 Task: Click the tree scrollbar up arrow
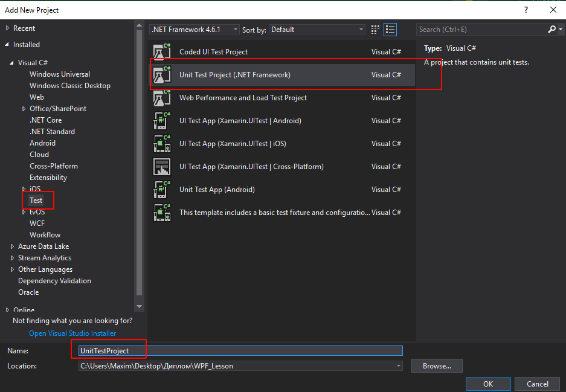[x=140, y=25]
